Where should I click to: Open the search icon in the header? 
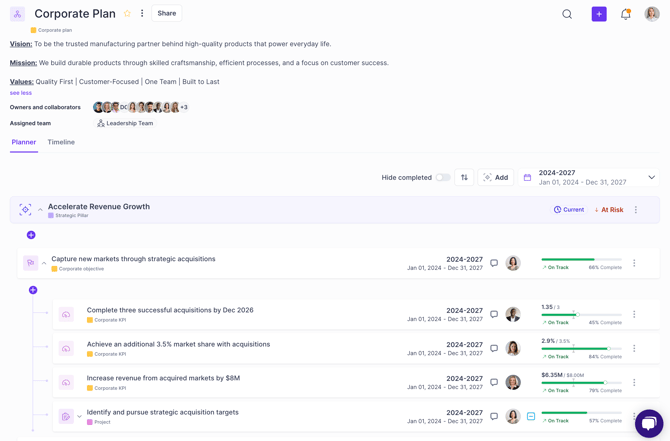(x=567, y=14)
